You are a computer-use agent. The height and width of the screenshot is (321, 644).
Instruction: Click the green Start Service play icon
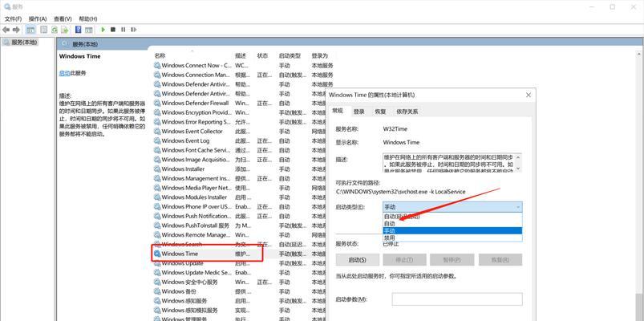[x=103, y=30]
